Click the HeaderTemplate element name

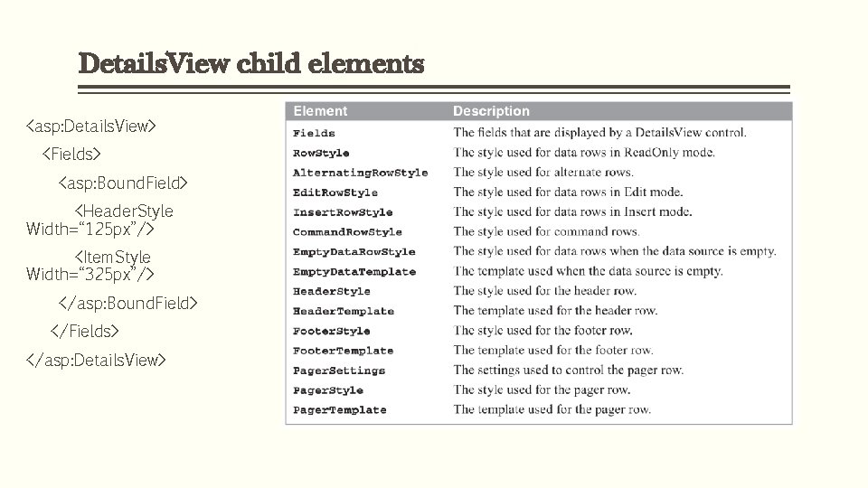click(x=343, y=311)
